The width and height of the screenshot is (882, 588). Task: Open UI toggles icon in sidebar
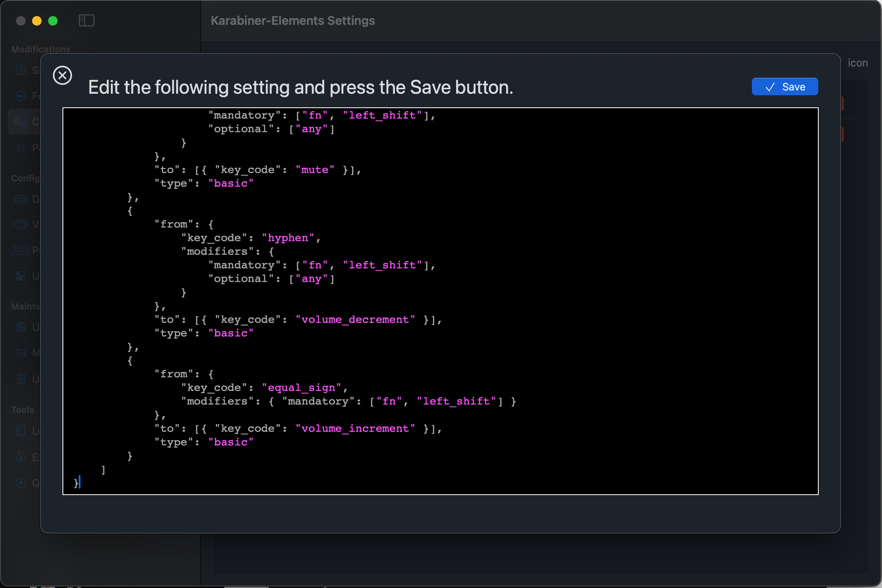21,276
